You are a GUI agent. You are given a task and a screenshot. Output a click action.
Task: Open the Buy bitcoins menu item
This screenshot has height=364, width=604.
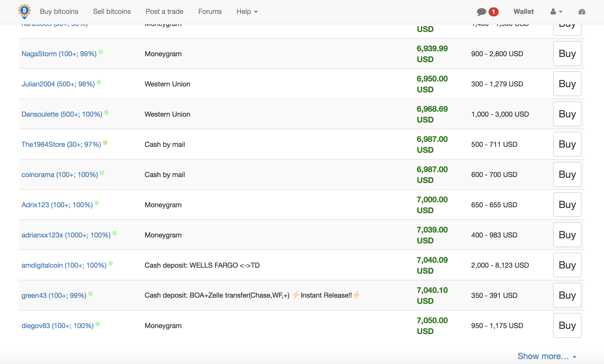click(59, 12)
